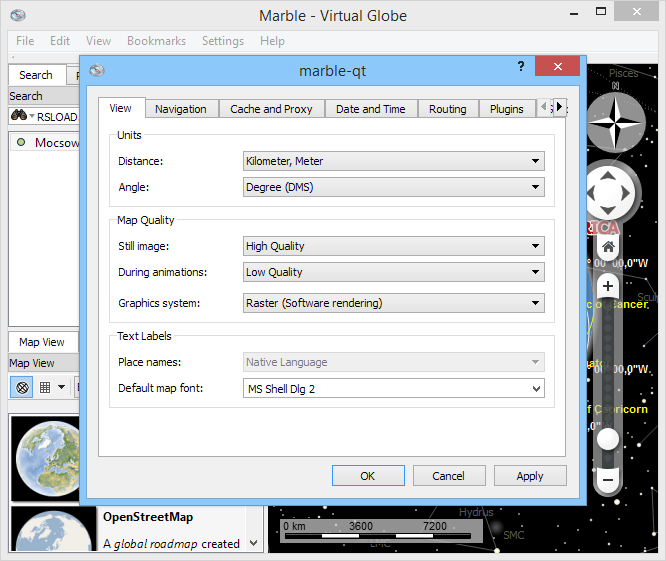Select the OpenStreetMap theme thumbnail
Viewport: 666px width, 561px height.
pyautogui.click(x=54, y=529)
